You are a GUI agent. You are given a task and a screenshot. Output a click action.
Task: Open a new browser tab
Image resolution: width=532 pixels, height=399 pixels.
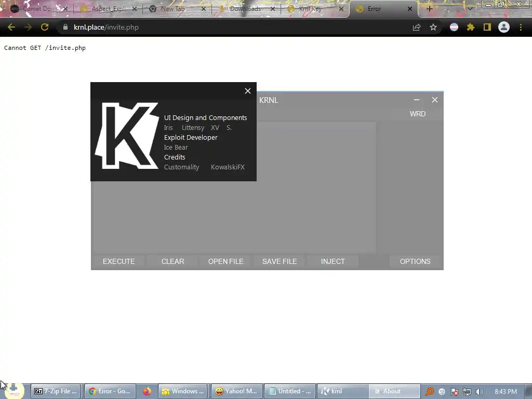[429, 9]
